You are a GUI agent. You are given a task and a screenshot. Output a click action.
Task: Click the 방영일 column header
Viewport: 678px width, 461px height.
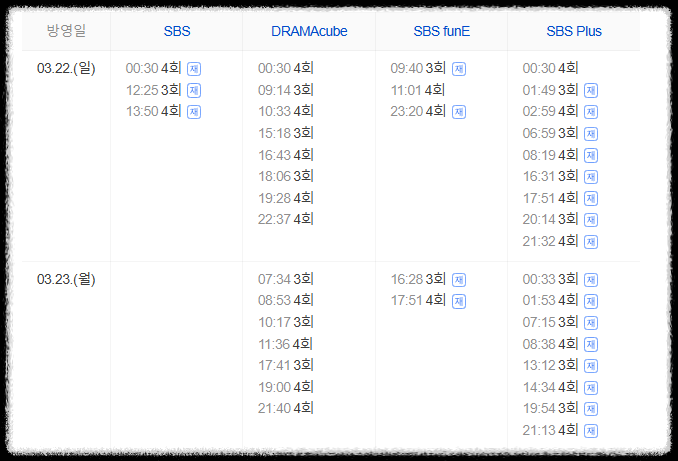click(x=66, y=31)
